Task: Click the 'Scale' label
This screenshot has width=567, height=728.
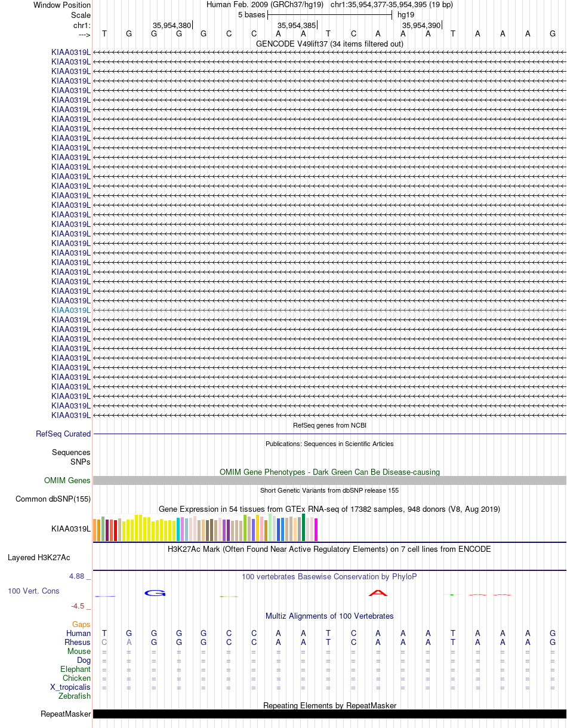Action: pyautogui.click(x=81, y=16)
